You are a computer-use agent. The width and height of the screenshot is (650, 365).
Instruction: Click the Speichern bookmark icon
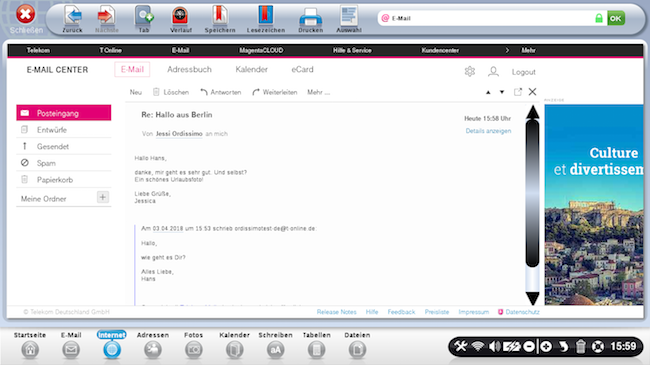point(220,15)
